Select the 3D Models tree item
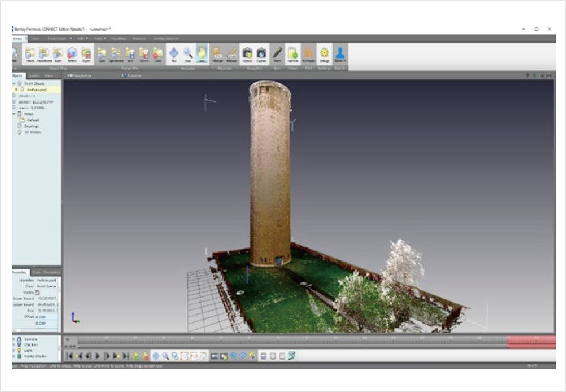The height and width of the screenshot is (392, 566). click(32, 132)
